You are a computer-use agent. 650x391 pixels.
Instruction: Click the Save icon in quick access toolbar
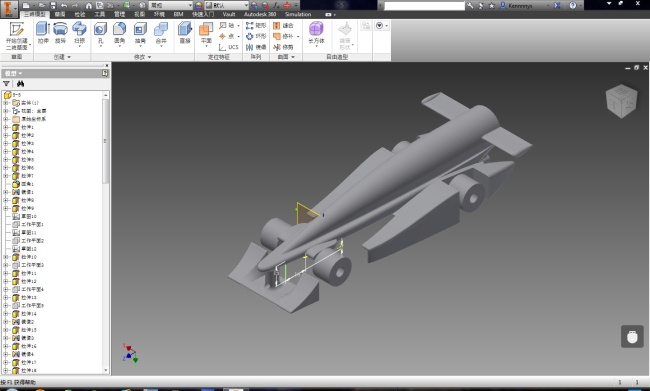click(x=53, y=5)
